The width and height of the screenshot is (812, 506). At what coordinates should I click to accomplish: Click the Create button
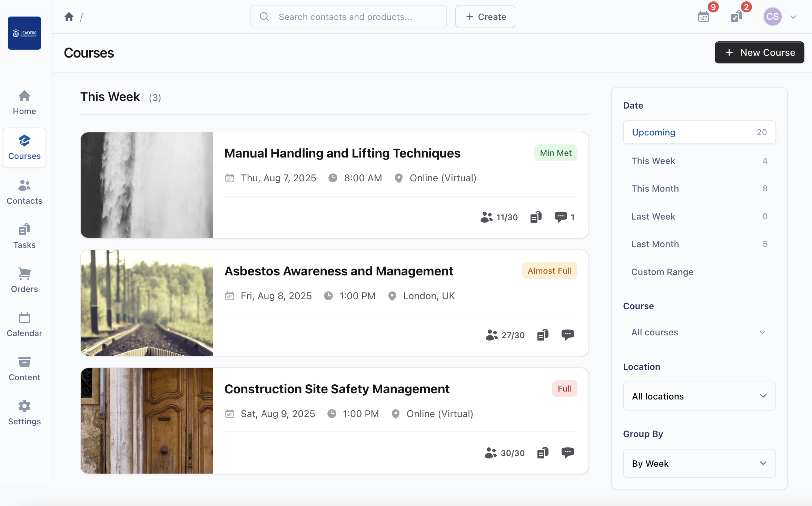tap(485, 17)
